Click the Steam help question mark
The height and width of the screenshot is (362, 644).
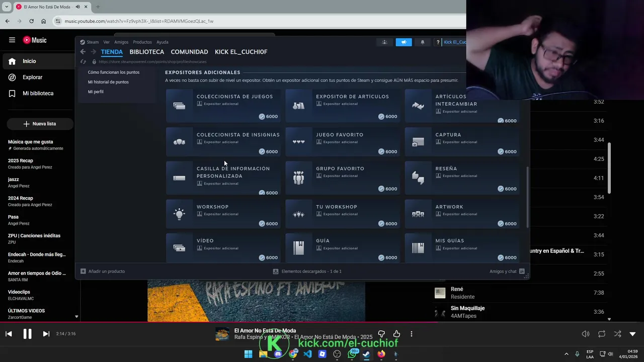[438, 42]
